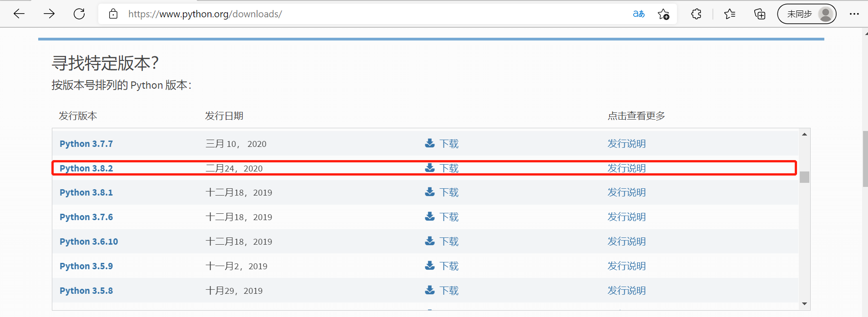Go back with the browser back arrow
Viewport: 868px width, 317px height.
coord(19,14)
